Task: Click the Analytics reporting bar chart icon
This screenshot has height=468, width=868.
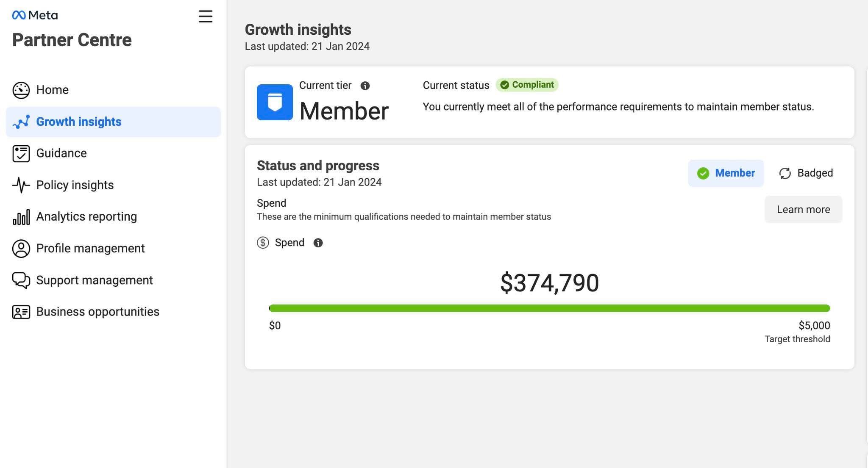Action: [21, 217]
